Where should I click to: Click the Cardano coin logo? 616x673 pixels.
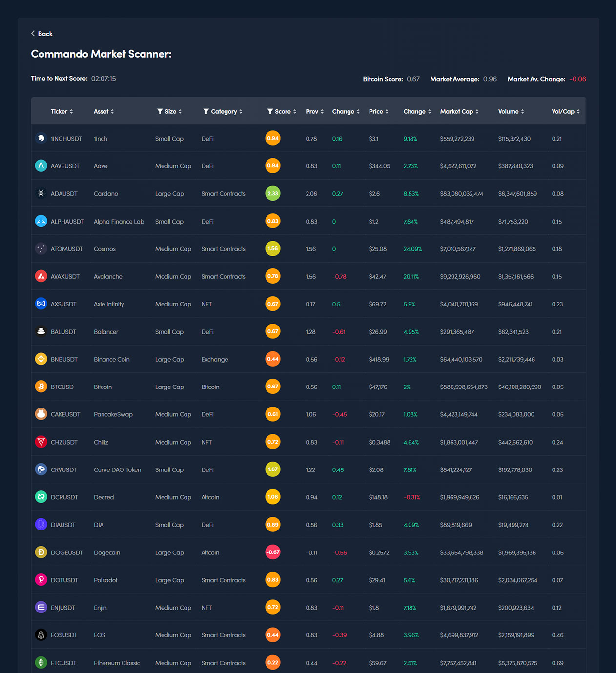[x=41, y=193]
